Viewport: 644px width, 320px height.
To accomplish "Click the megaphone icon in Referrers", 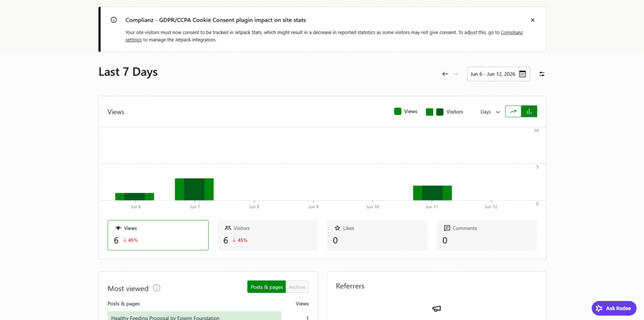I will [x=436, y=309].
